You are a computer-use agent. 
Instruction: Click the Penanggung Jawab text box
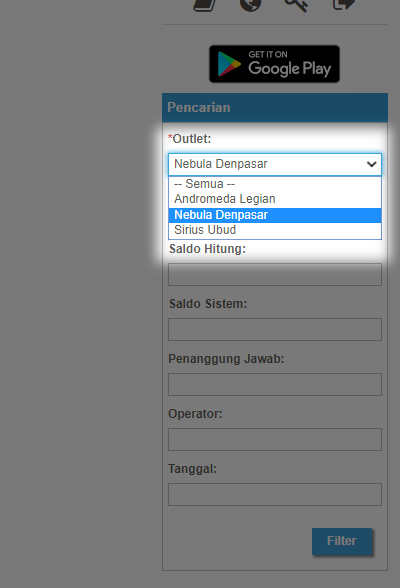[x=275, y=384]
